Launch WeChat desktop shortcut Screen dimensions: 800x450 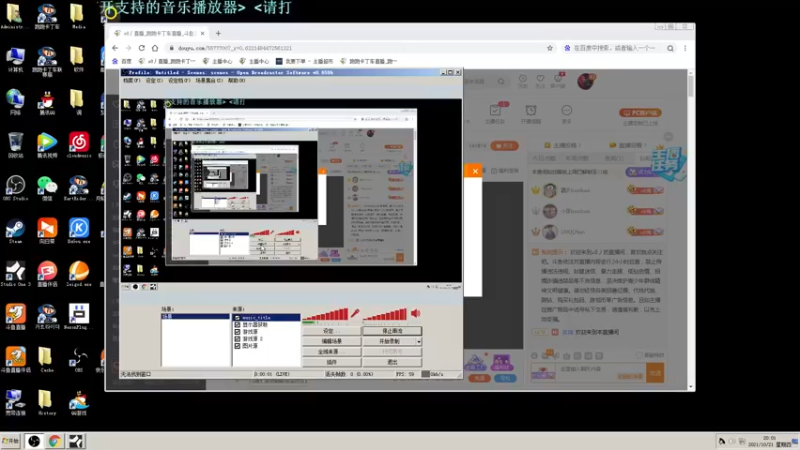tap(46, 188)
